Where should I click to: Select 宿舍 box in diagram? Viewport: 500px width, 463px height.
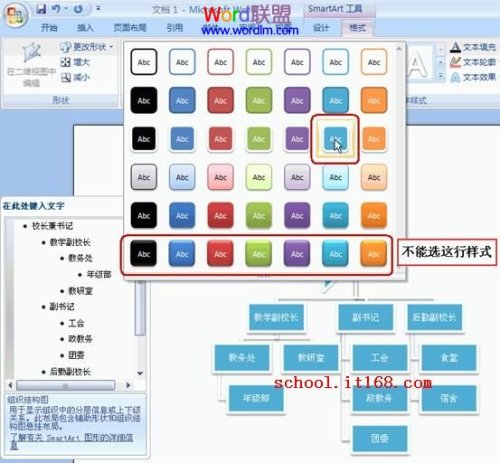(449, 398)
